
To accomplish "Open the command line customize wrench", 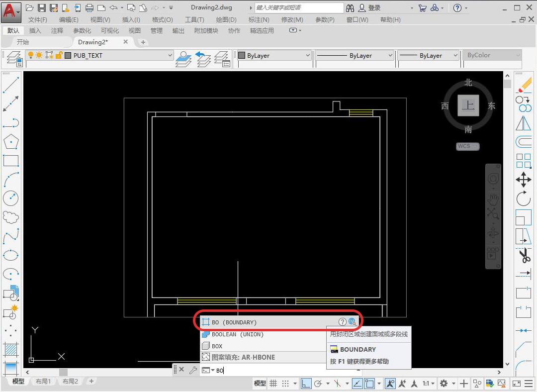I will (193, 370).
